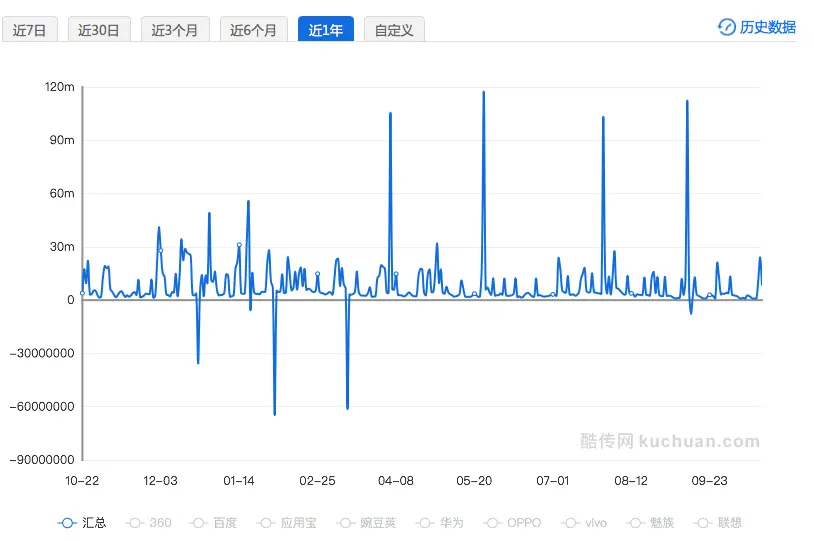814x541 pixels.
Task: Click the 08-12 x-axis date label
Action: coord(631,481)
